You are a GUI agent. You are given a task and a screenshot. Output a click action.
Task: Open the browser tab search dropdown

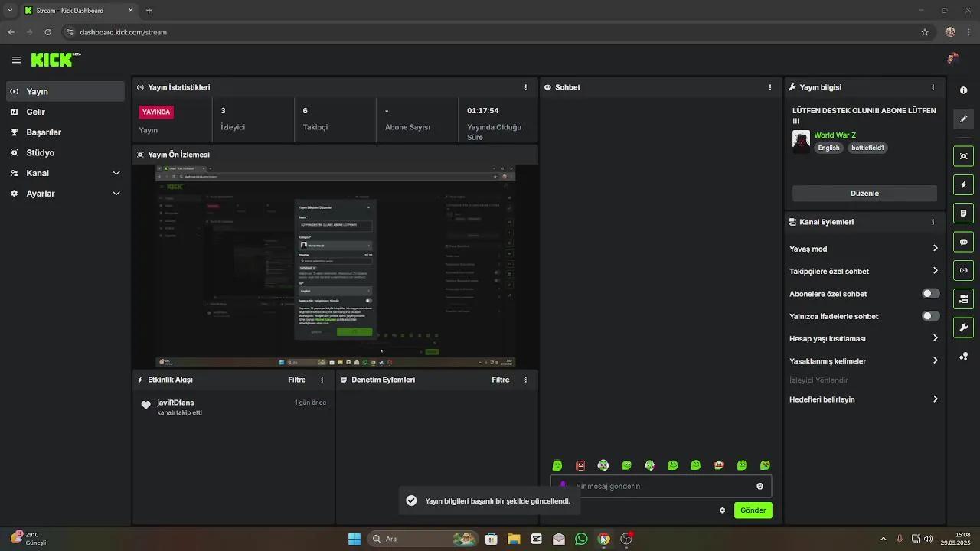click(10, 11)
